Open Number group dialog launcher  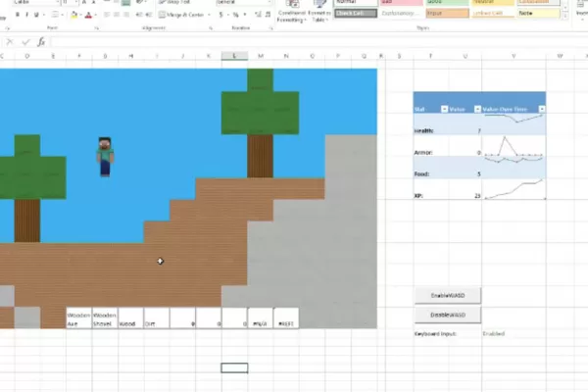coord(270,28)
